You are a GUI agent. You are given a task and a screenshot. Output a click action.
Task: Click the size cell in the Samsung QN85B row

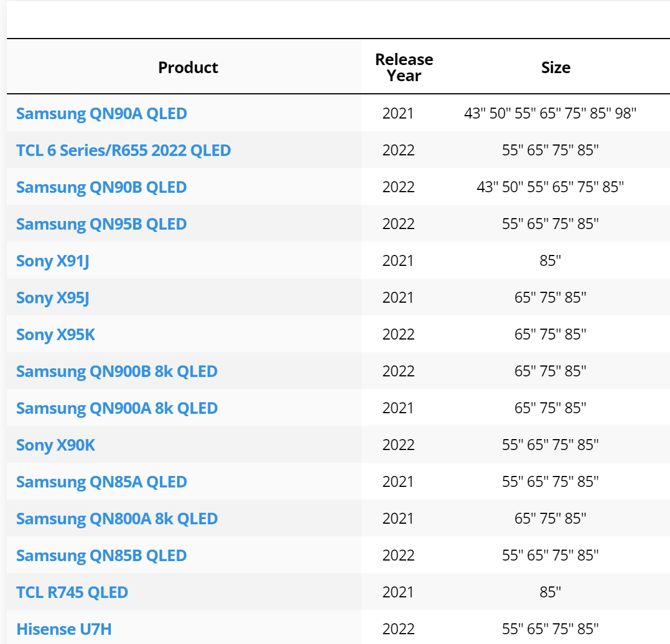(550, 555)
